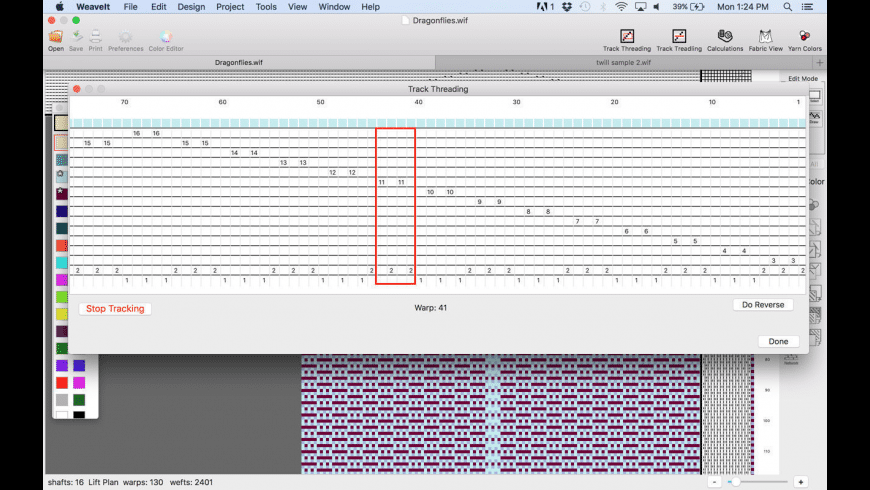The image size is (870, 490).
Task: Click the Track Treadling toolbar icon
Action: point(678,37)
